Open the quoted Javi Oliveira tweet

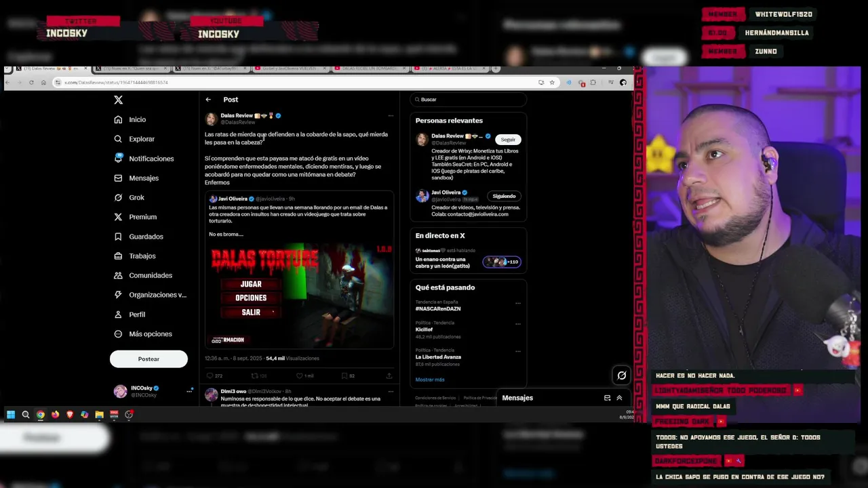click(x=299, y=271)
